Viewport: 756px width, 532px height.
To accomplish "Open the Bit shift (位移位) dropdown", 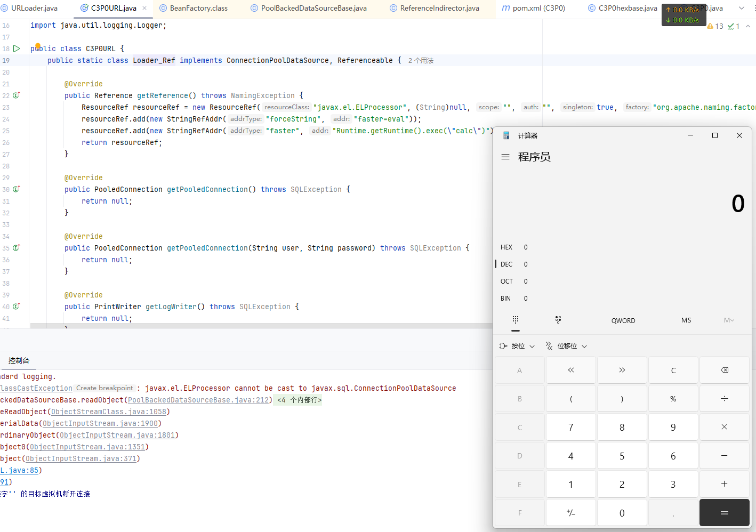I will 566,346.
